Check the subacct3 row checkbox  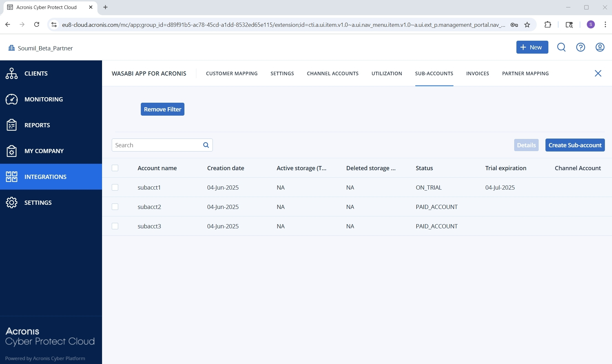pos(115,226)
